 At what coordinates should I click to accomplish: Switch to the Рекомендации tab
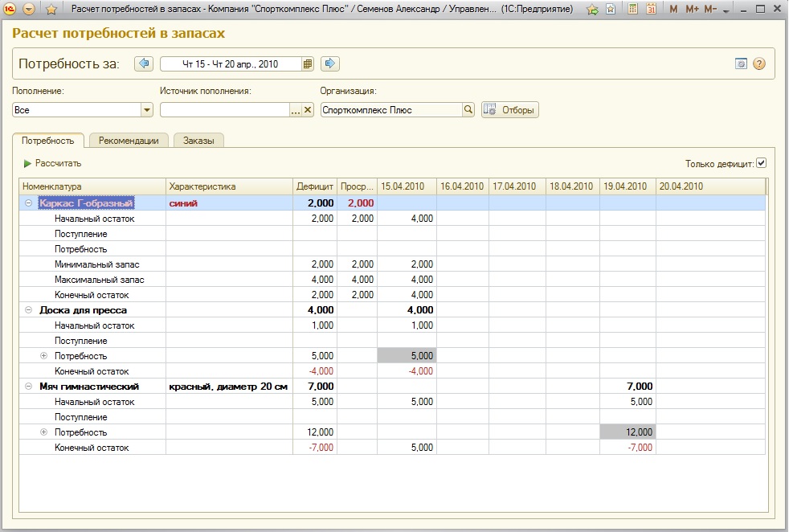[x=129, y=141]
